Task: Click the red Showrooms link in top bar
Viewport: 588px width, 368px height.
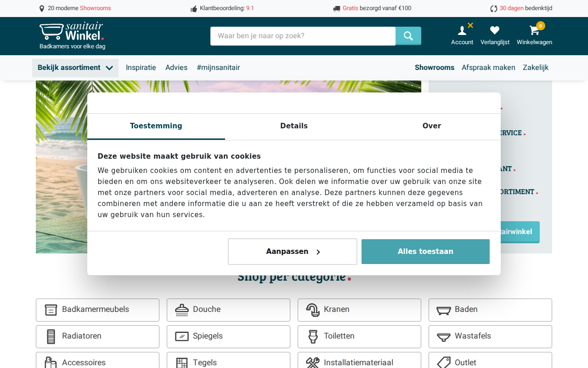Action: click(x=95, y=8)
